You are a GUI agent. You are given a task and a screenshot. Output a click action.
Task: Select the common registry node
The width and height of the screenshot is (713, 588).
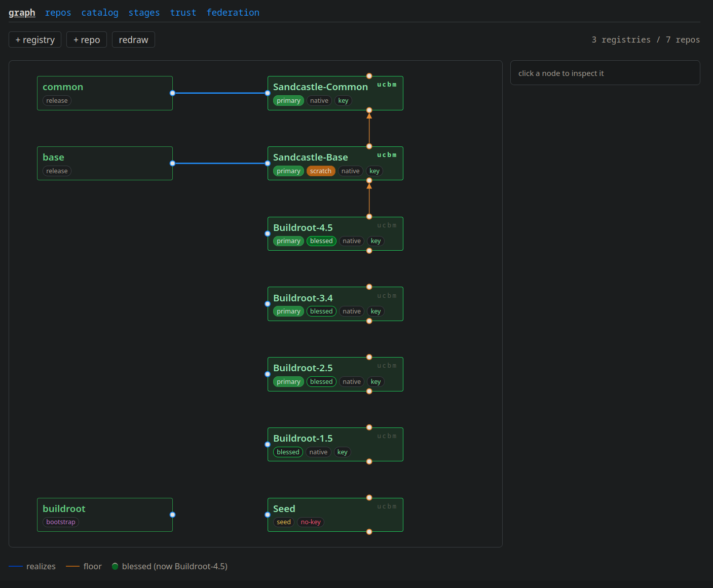tap(105, 93)
